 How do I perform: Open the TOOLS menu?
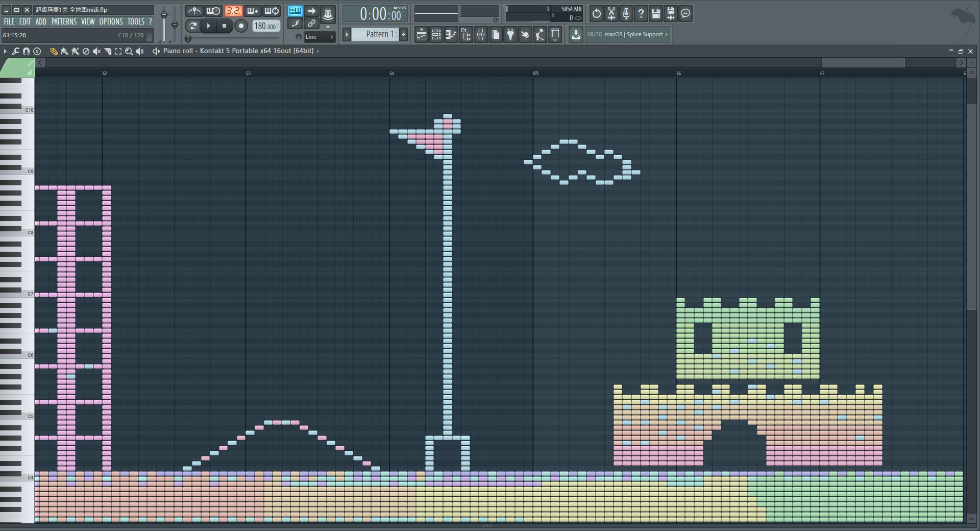pyautogui.click(x=136, y=21)
